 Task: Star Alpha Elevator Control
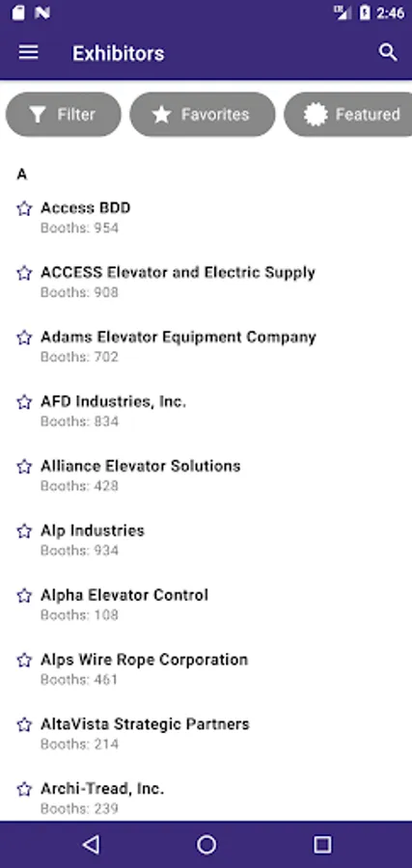click(x=24, y=595)
